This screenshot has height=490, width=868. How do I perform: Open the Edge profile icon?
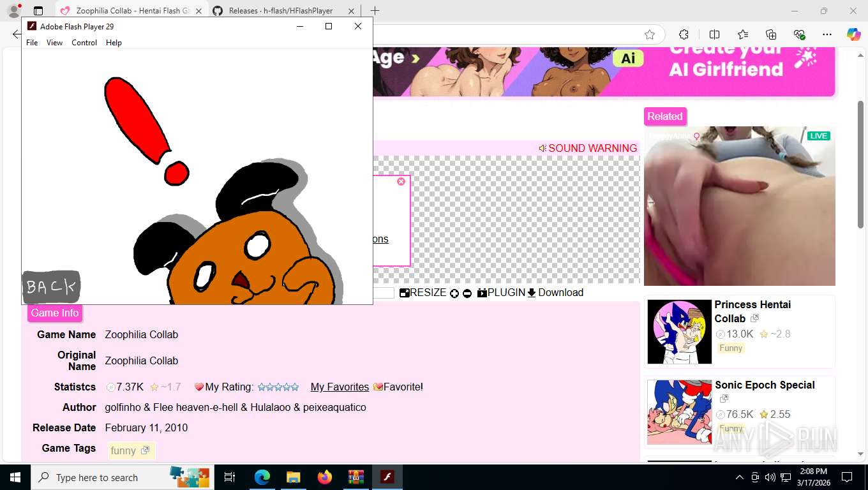(13, 11)
